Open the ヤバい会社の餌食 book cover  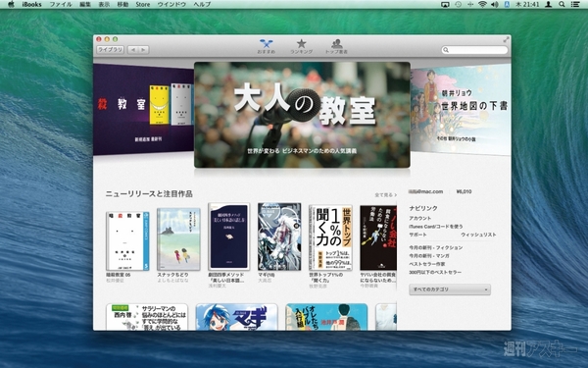tap(378, 237)
